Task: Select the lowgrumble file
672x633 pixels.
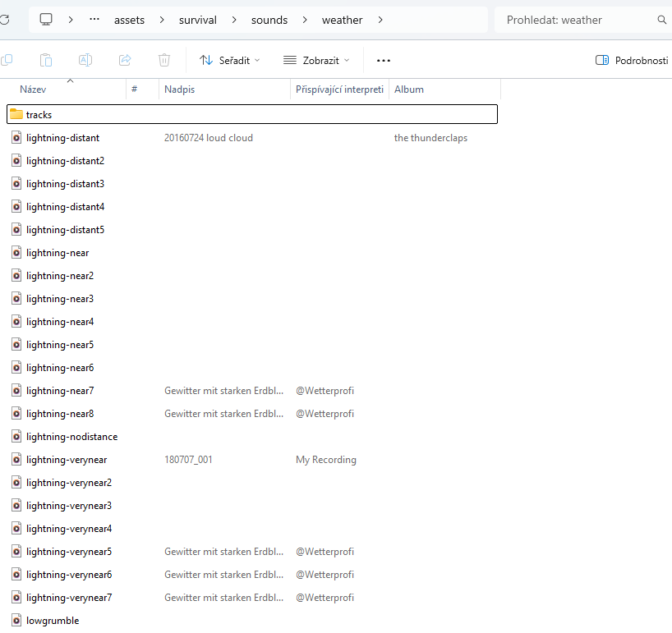Action: [x=53, y=621]
